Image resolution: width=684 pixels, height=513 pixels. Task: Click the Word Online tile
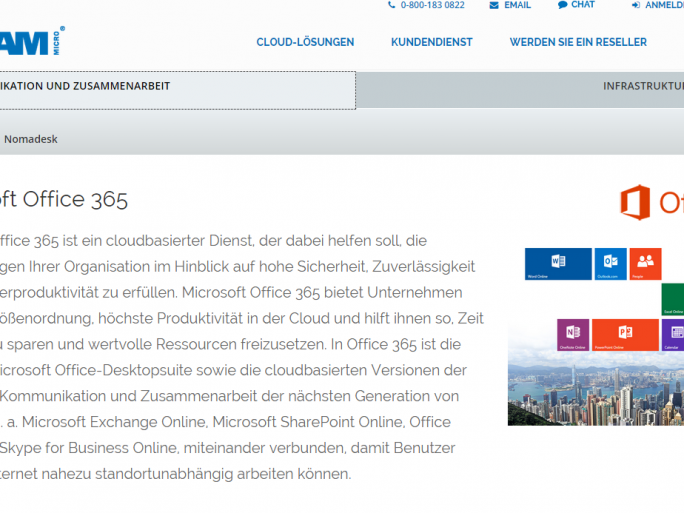click(558, 264)
